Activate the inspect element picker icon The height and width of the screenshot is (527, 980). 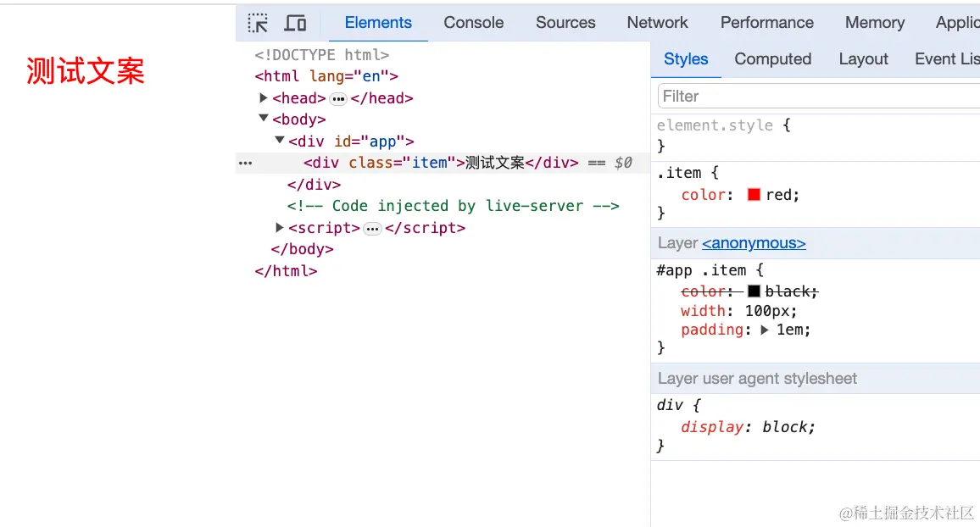[x=258, y=23]
